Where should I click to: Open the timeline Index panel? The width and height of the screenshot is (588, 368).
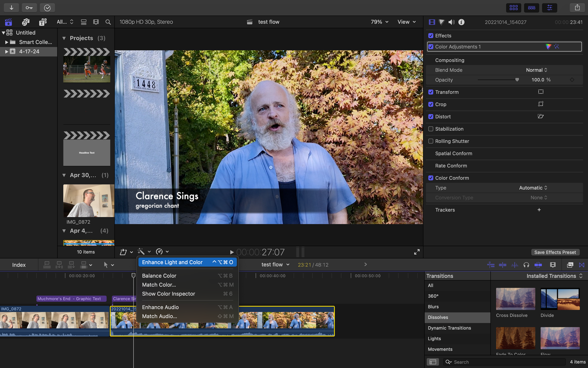[x=19, y=265]
